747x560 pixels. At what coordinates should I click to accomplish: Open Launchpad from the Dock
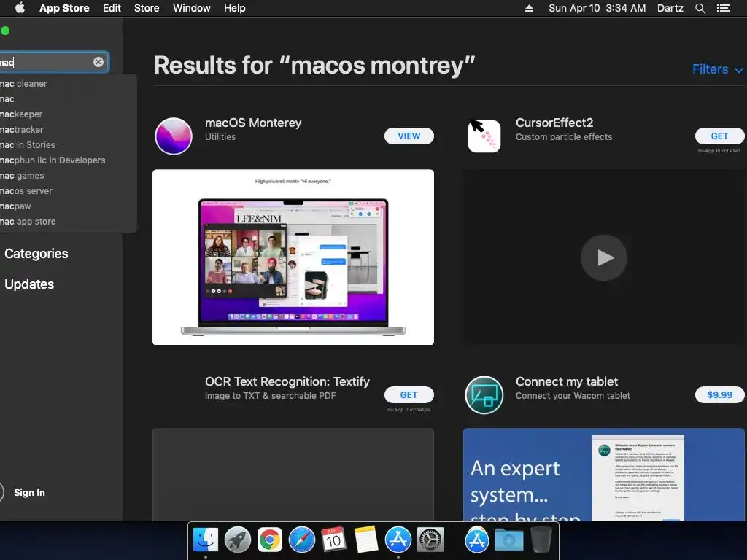pyautogui.click(x=238, y=540)
